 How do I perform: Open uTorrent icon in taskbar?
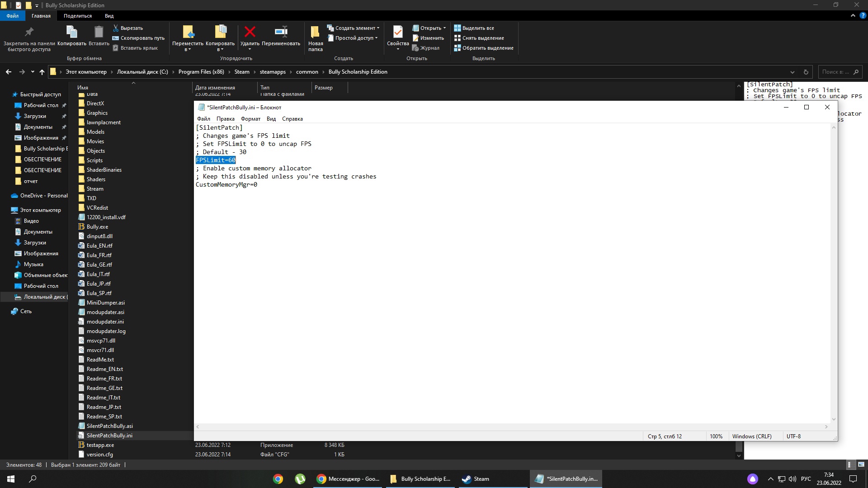tap(300, 479)
